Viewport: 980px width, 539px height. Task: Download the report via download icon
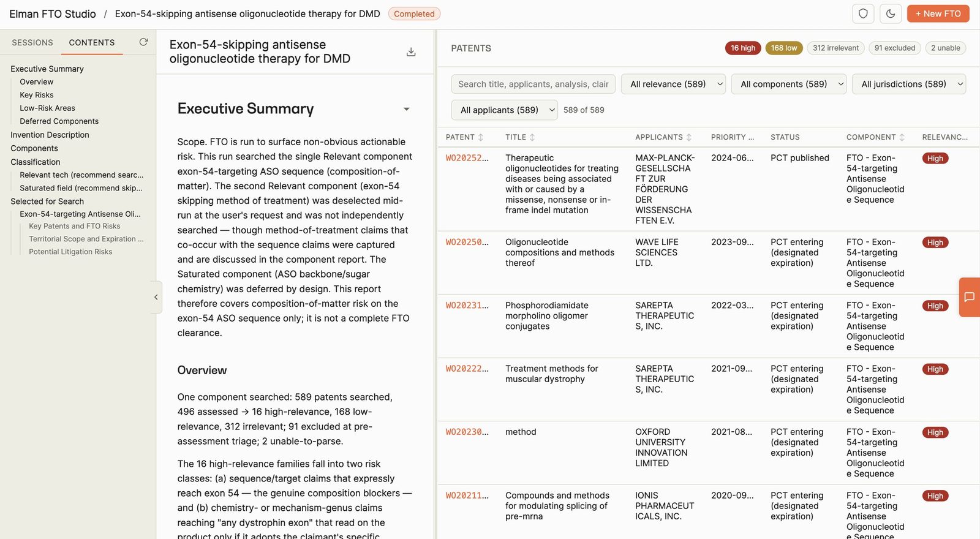(411, 52)
